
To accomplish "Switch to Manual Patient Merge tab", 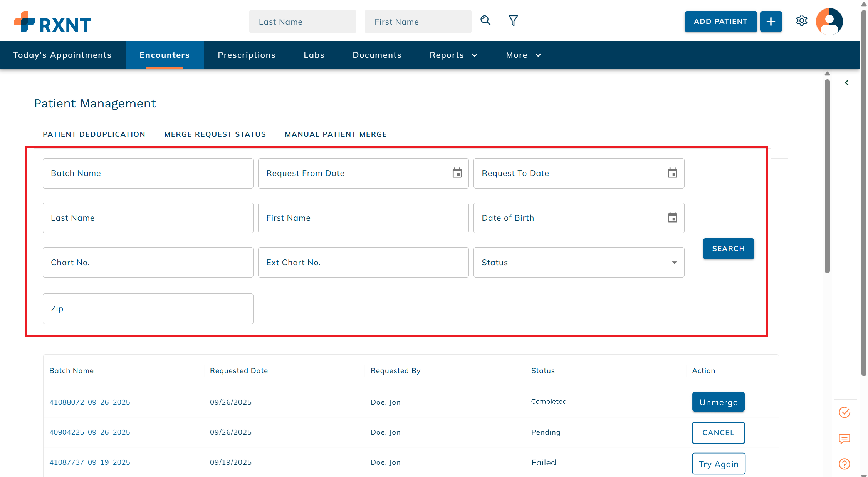I will pos(336,134).
